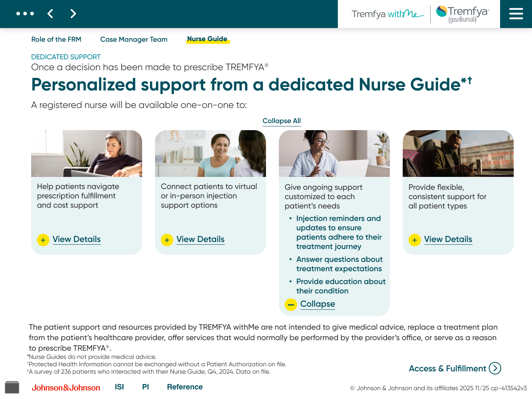Collapse the ongoing support card
Image resolution: width=532 pixels, height=399 pixels.
[317, 304]
